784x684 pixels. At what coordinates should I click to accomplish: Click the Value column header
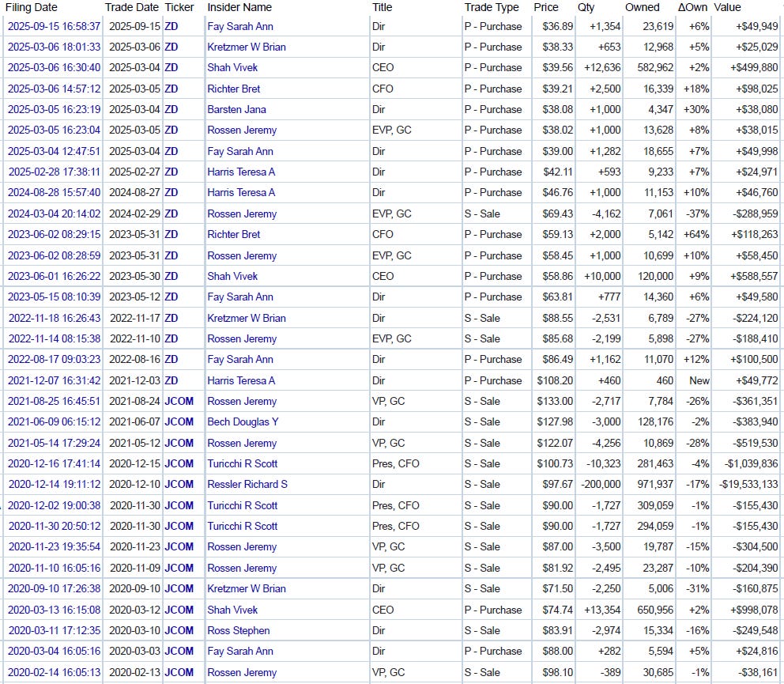[727, 7]
